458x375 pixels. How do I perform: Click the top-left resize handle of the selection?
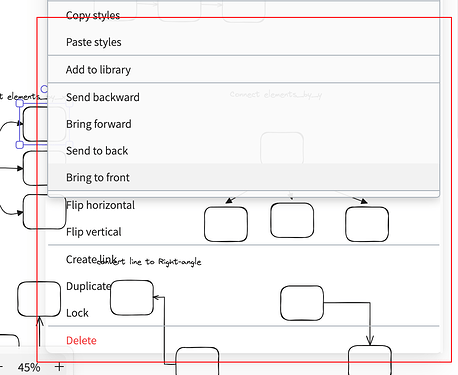[20, 103]
